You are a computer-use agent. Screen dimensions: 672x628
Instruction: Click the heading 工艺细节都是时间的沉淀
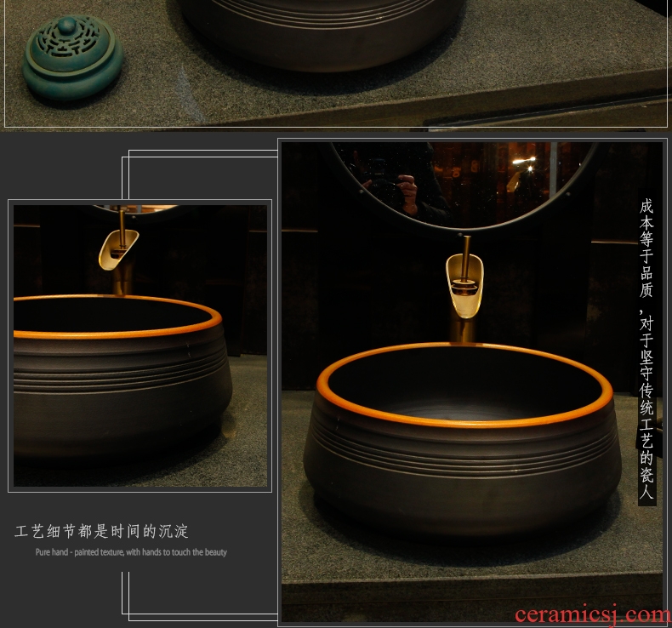pyautogui.click(x=102, y=532)
